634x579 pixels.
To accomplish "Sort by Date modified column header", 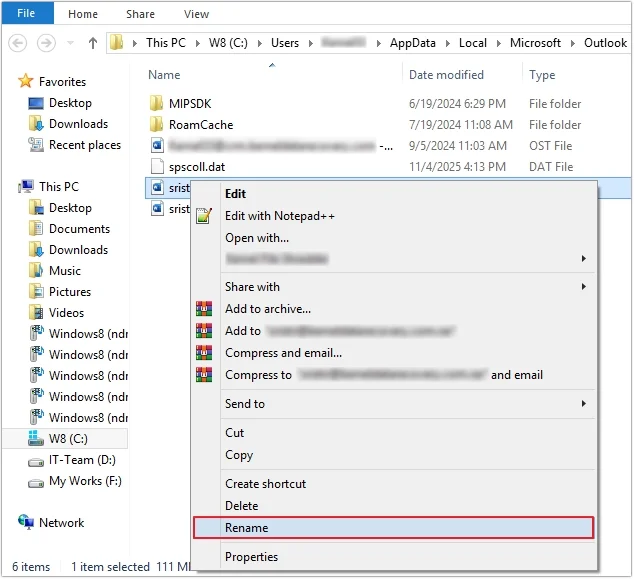I will click(x=446, y=75).
